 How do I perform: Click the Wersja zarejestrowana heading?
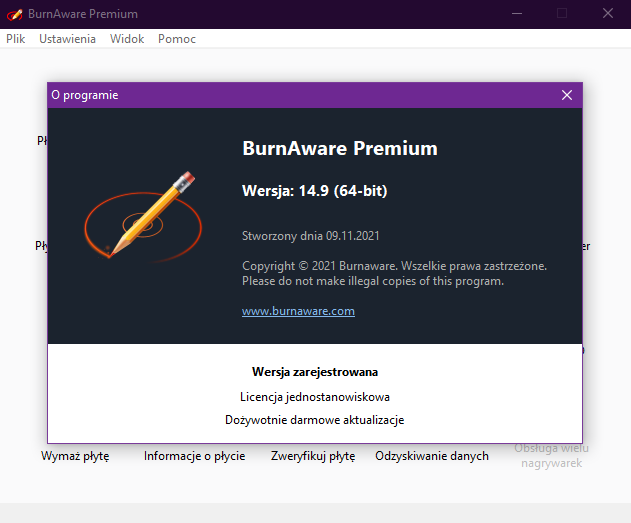tap(315, 372)
